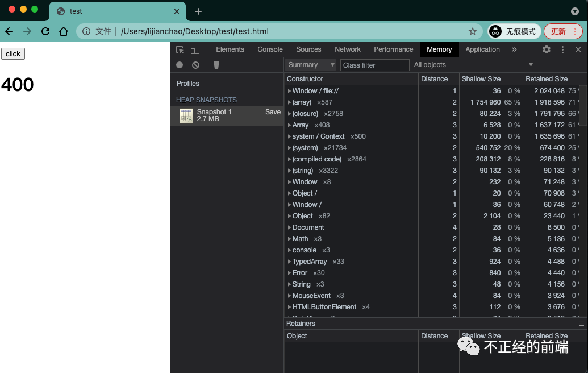
Task: Expand the HTMLButtonElement ×4 row
Action: 289,307
